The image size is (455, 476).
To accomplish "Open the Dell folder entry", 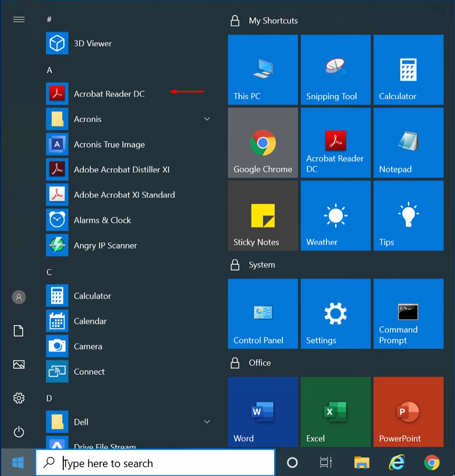I will pyautogui.click(x=129, y=422).
